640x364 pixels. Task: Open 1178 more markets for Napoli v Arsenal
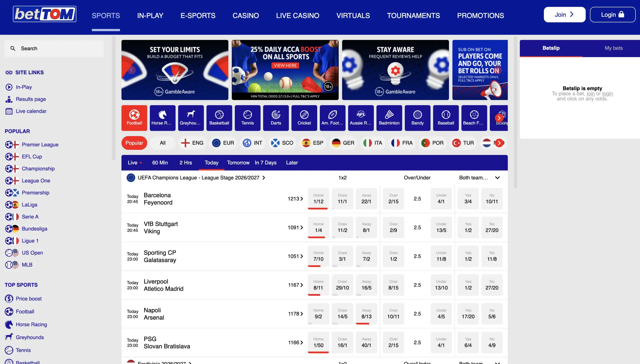click(x=295, y=314)
